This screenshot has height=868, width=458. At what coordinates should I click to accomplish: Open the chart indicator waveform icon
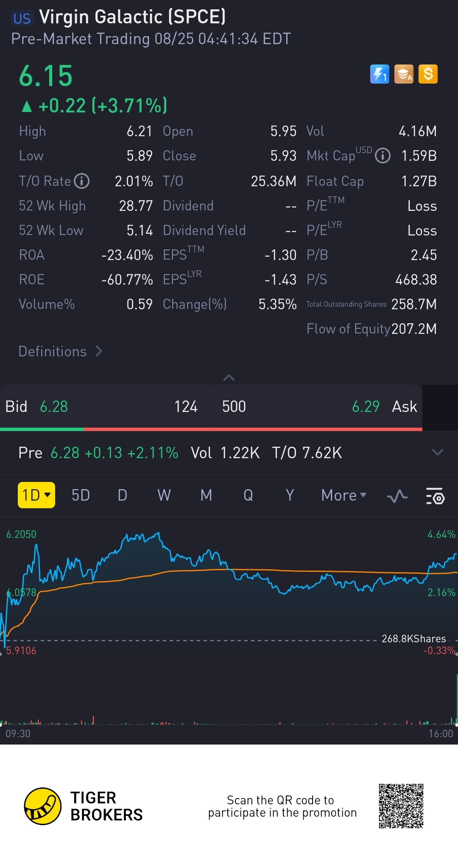point(397,496)
